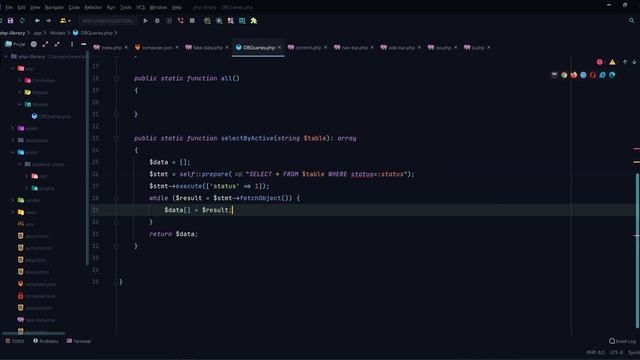Fold the selectByActive function at line 23
Viewport: 640px width, 360px height.
[x=117, y=138]
